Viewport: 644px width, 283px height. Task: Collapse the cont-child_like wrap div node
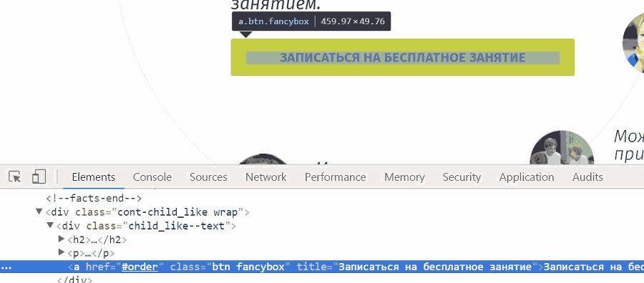point(39,212)
